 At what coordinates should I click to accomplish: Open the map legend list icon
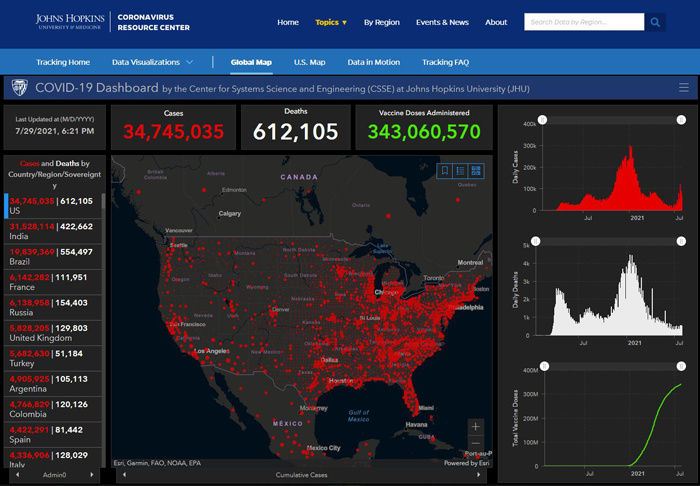tap(460, 170)
